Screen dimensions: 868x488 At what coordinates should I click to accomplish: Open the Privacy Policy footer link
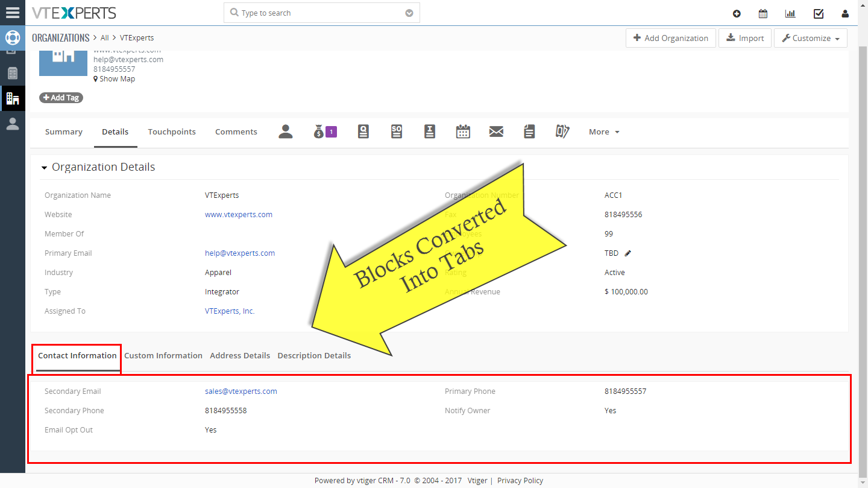[520, 481]
